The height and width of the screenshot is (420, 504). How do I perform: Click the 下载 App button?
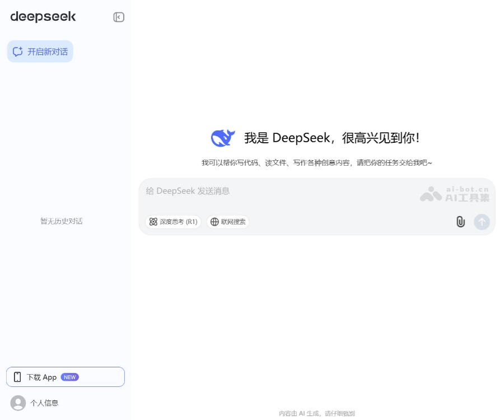coord(66,377)
